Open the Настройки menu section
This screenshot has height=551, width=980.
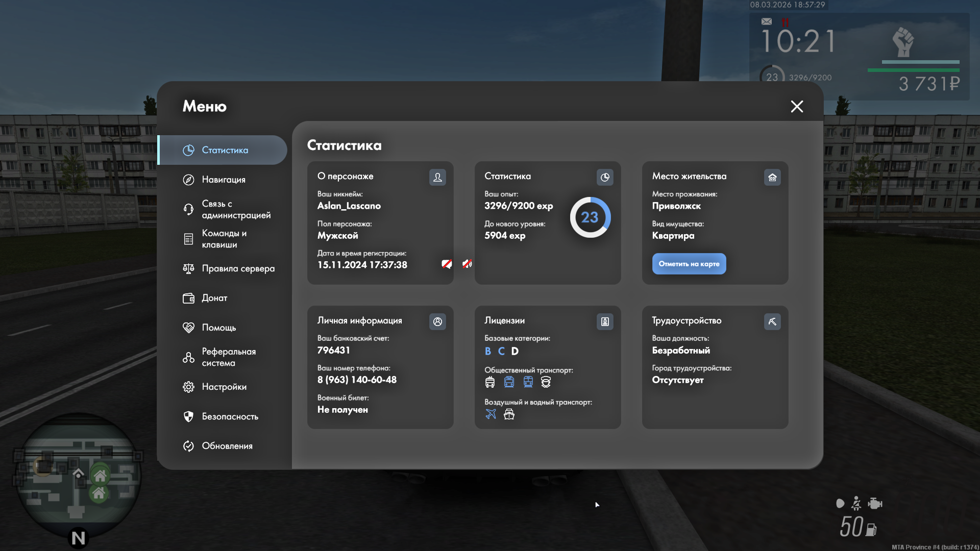[224, 387]
